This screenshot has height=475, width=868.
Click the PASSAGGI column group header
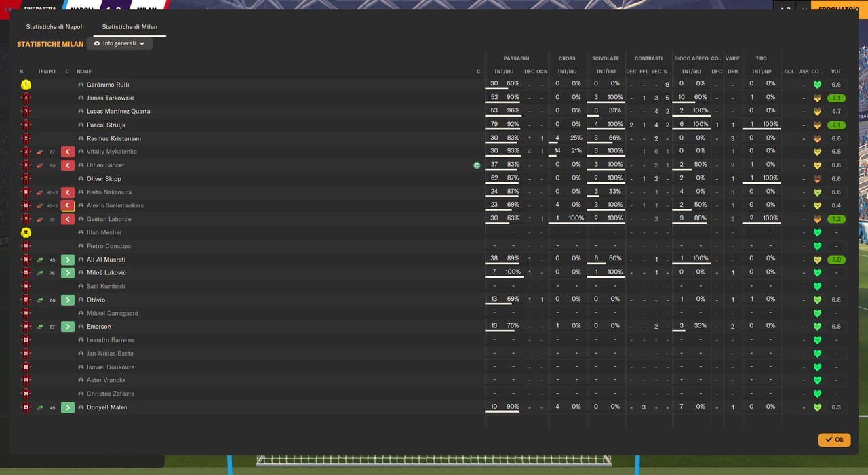click(x=516, y=58)
